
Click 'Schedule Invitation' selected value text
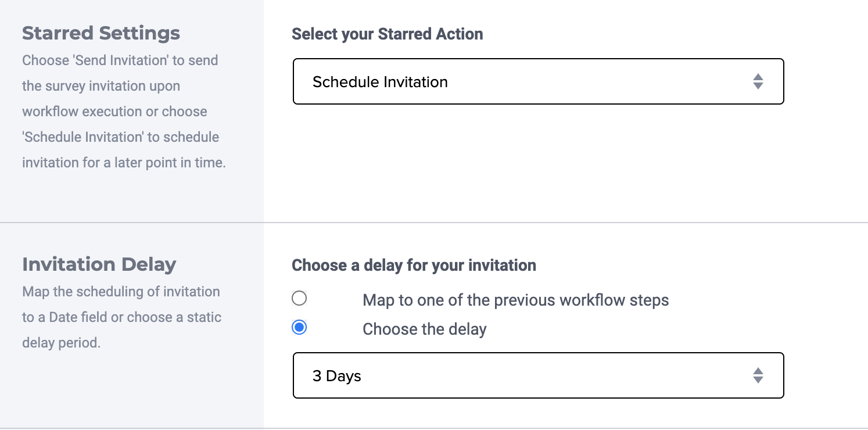(x=380, y=82)
